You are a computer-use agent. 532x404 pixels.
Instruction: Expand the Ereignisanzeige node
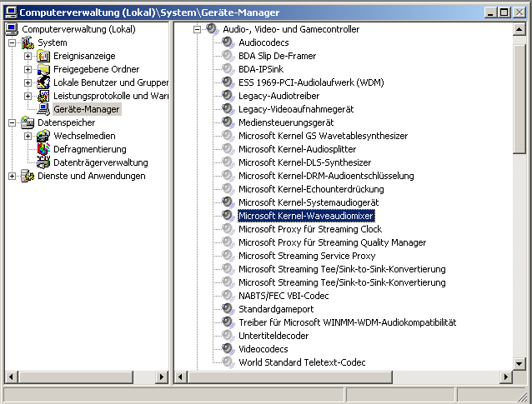28,57
